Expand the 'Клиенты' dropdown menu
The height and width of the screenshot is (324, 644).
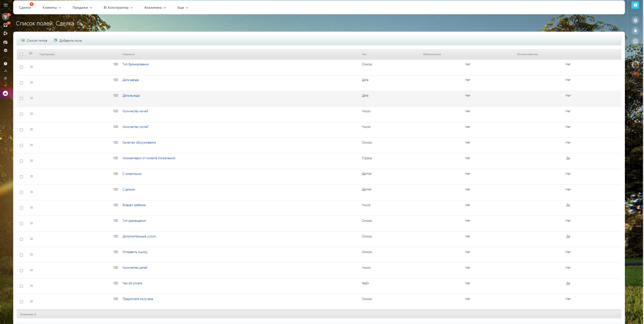click(x=51, y=8)
